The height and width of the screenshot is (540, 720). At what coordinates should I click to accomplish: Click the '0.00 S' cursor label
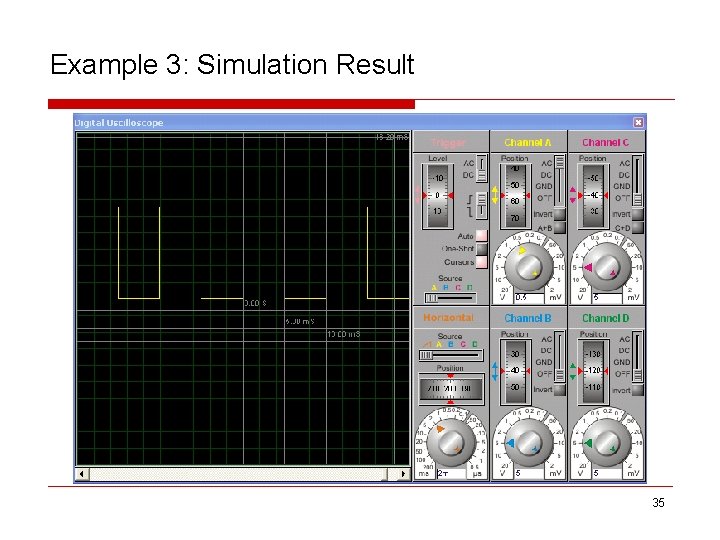pyautogui.click(x=255, y=303)
